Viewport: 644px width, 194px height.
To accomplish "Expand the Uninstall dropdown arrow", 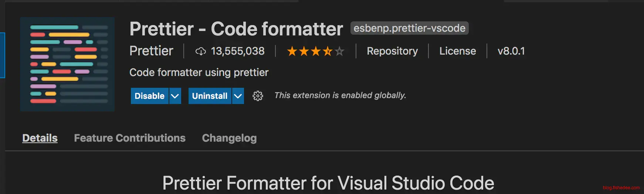I will [x=238, y=96].
